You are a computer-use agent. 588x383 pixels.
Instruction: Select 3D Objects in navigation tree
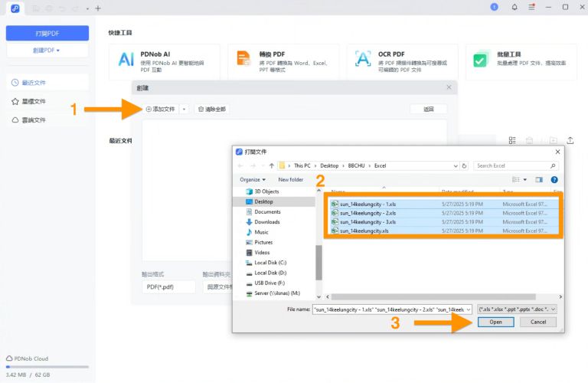point(266,191)
